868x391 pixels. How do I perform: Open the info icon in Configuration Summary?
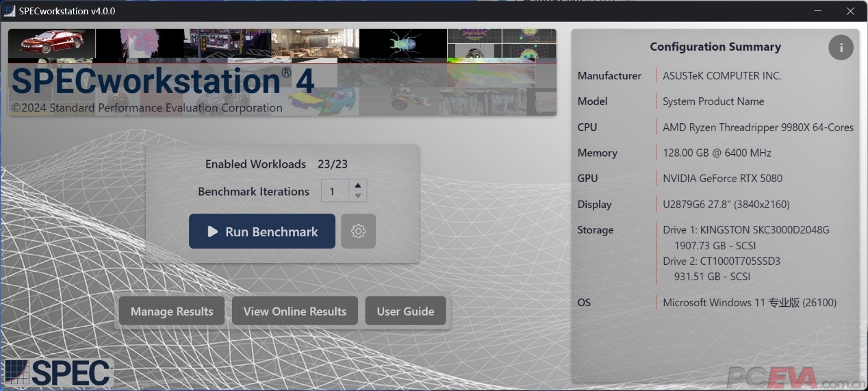click(x=841, y=47)
